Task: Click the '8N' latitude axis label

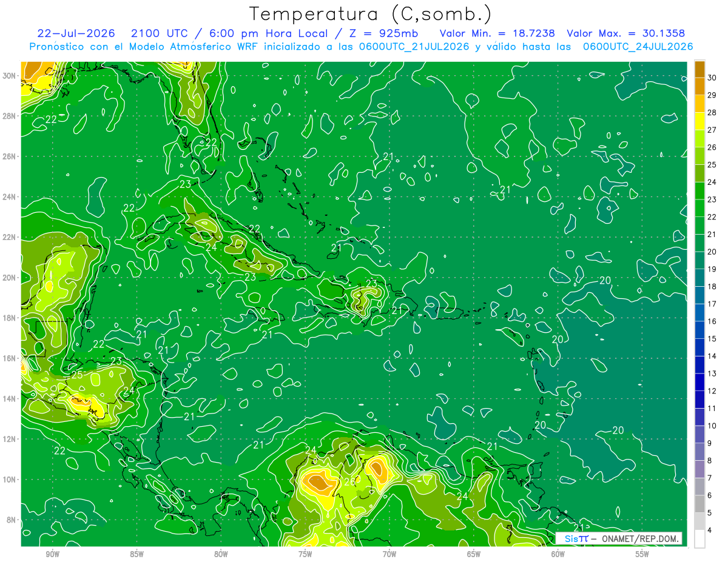Action: coord(12,520)
